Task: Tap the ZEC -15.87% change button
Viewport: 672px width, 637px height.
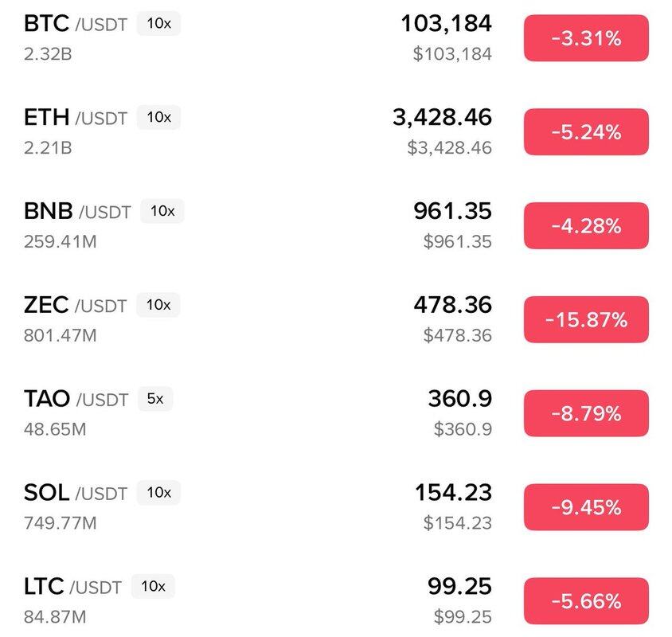Action: [x=586, y=320]
